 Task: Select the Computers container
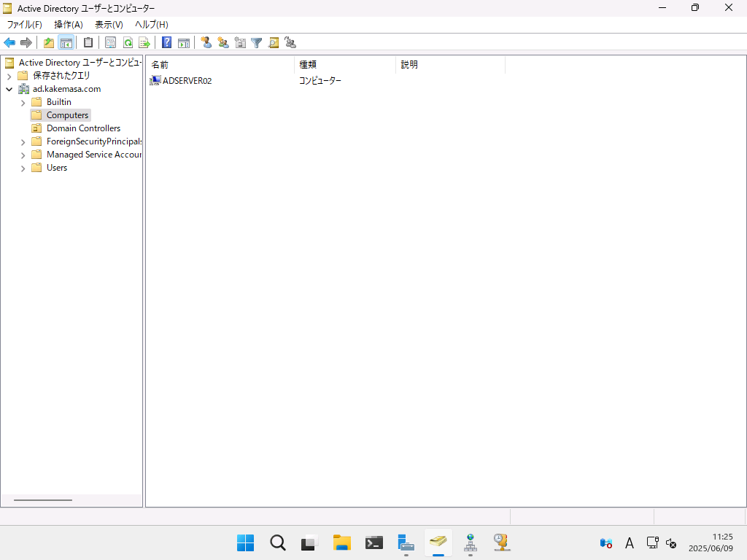tap(61, 115)
